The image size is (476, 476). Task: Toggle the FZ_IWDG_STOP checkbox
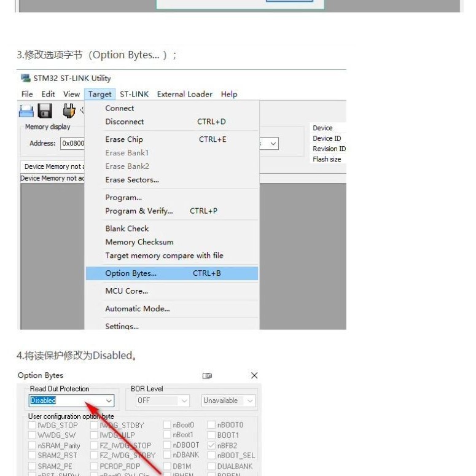(x=94, y=445)
